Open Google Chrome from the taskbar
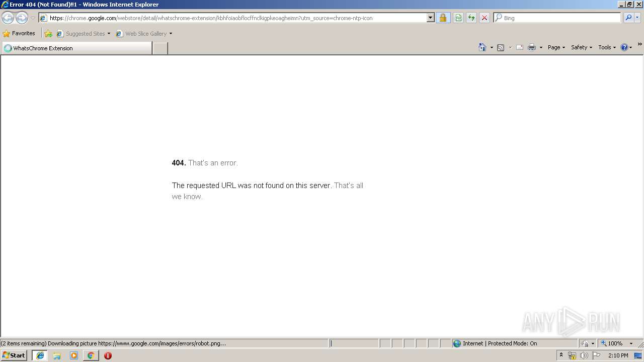The width and height of the screenshot is (644, 362). coord(91,355)
